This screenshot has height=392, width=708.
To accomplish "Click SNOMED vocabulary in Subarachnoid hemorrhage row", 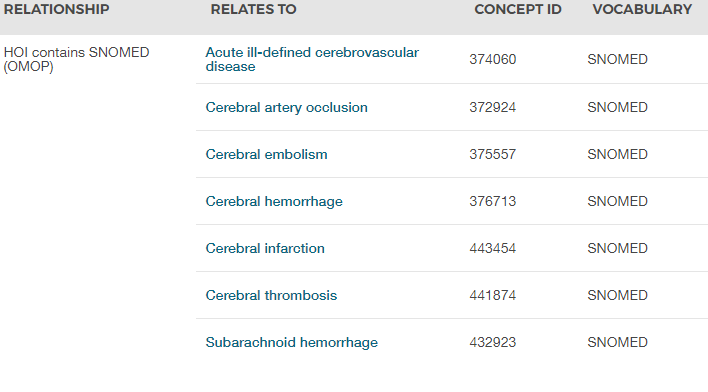I will [618, 342].
